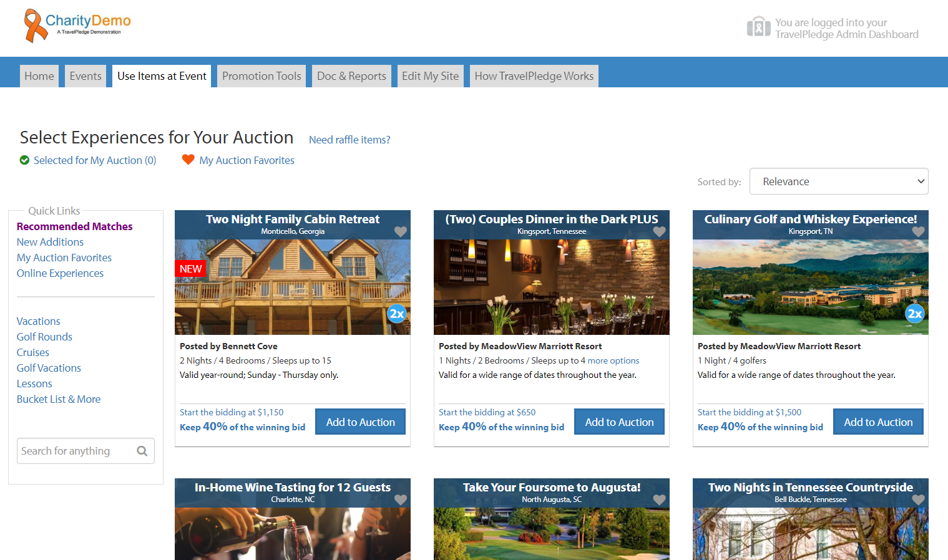This screenshot has width=948, height=560.
Task: Click the heart on Two Nights in Tennessee Countryside
Action: click(x=918, y=500)
